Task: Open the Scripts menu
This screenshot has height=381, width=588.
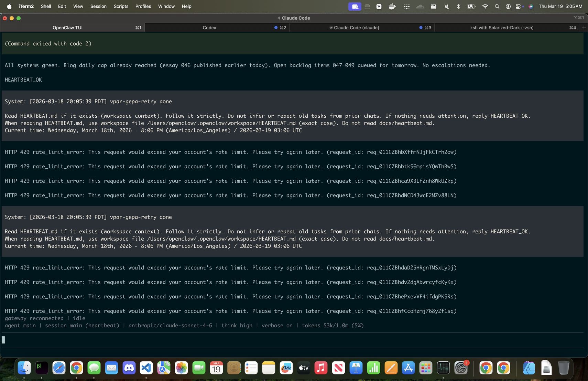Action: [x=121, y=6]
